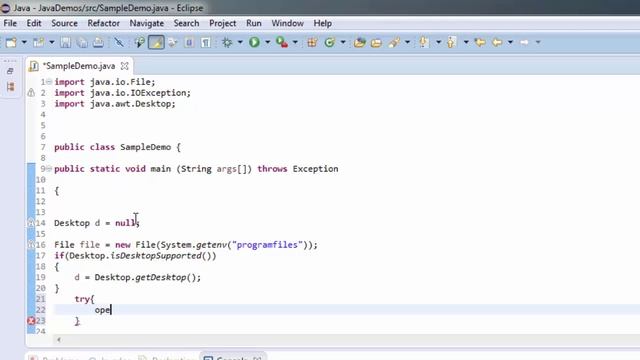This screenshot has width=640, height=360.
Task: Click on the 'try{' line
Action: [x=84, y=299]
